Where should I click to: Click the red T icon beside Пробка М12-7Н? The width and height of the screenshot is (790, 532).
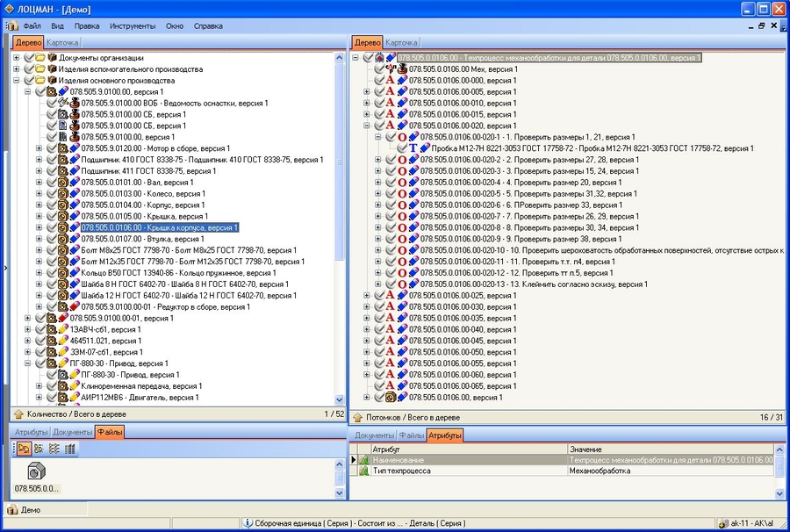(x=413, y=148)
